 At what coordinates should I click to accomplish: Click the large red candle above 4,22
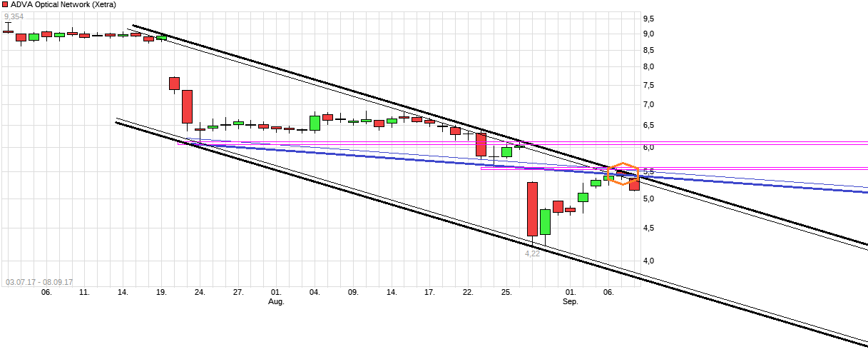tap(532, 208)
